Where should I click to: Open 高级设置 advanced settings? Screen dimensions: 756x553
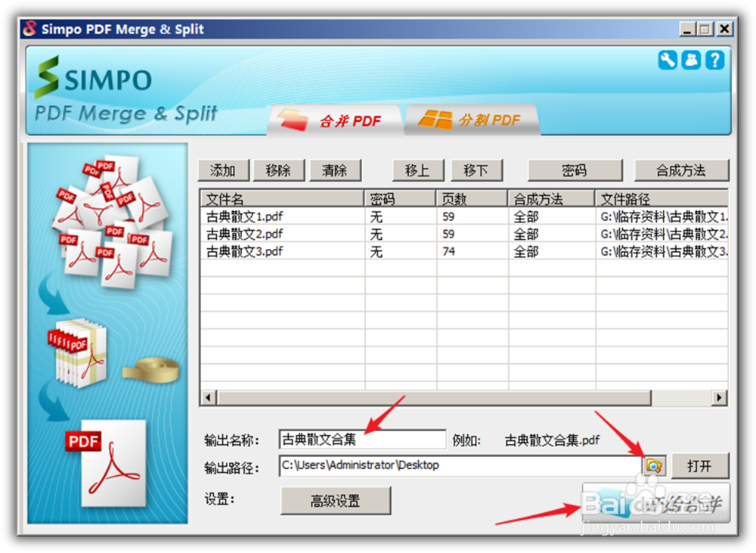336,501
